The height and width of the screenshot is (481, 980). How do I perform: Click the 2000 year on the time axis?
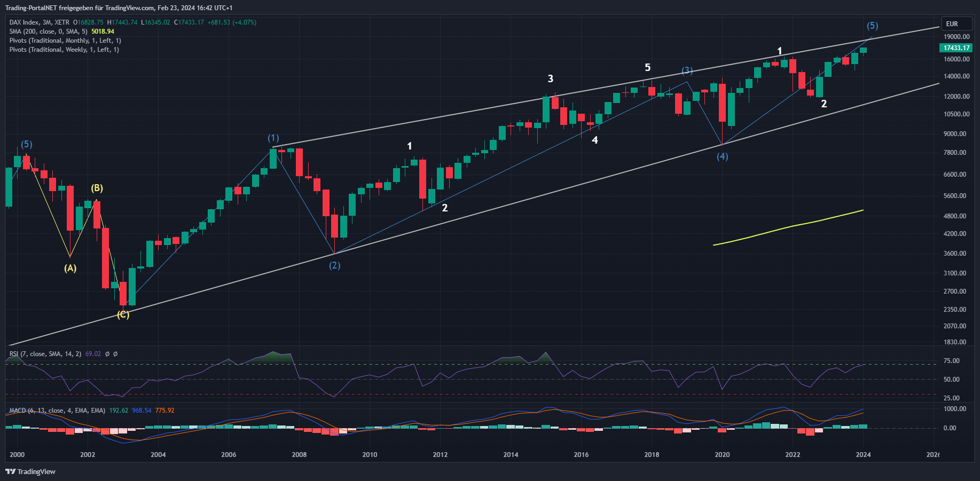[17, 455]
